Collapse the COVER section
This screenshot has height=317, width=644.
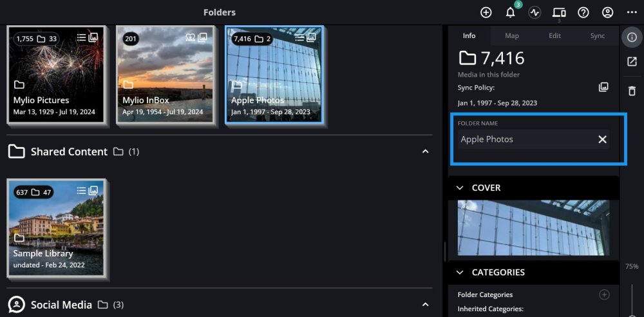(x=460, y=188)
